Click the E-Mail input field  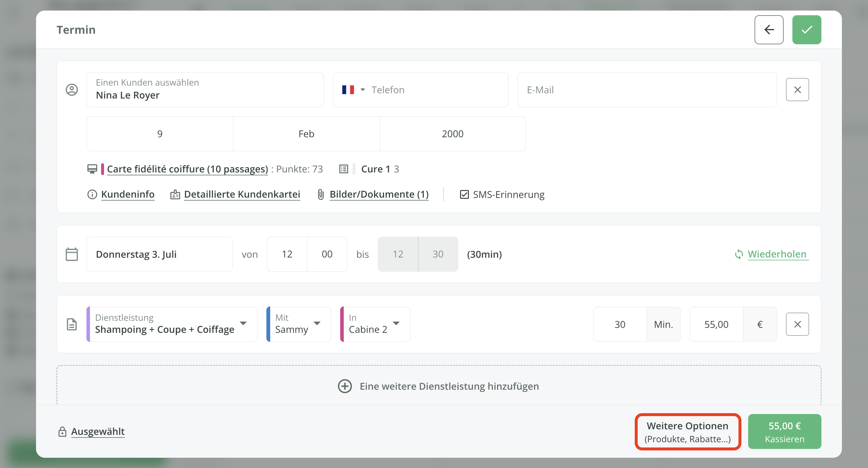click(x=647, y=90)
